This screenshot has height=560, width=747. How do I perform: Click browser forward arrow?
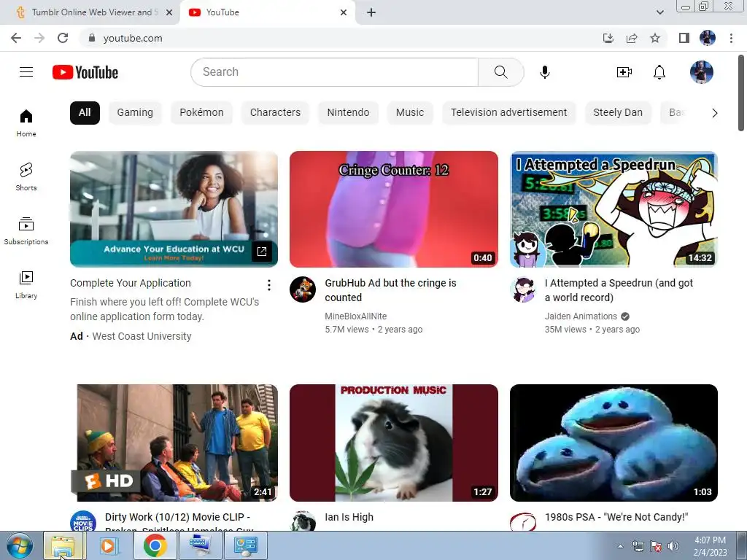(39, 38)
